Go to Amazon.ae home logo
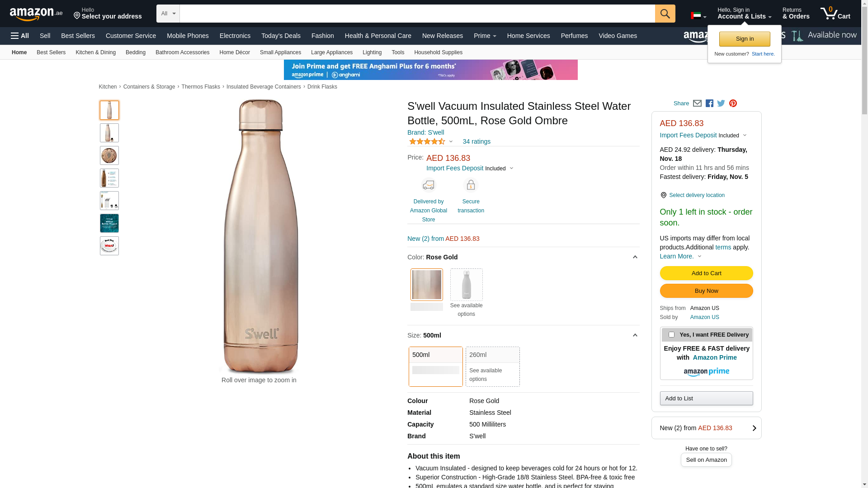 click(36, 14)
